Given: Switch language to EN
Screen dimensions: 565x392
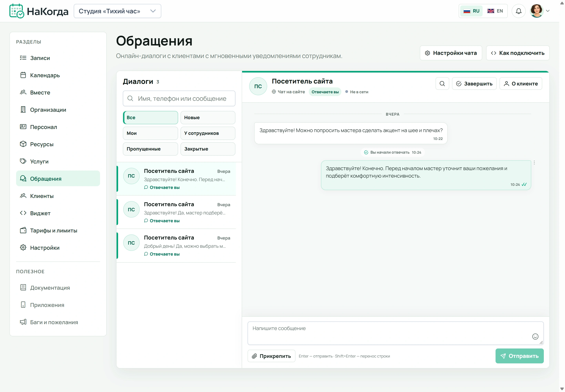Looking at the screenshot, I should [x=495, y=11].
